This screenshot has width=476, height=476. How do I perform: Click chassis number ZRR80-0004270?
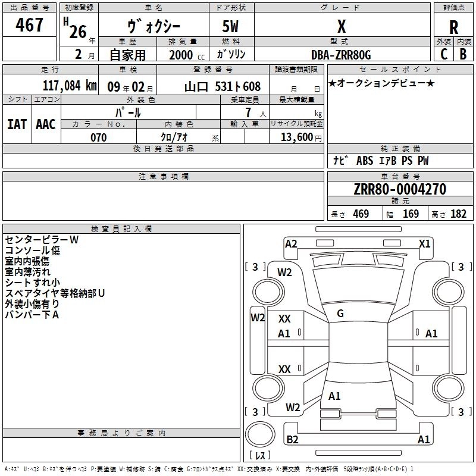point(399,189)
